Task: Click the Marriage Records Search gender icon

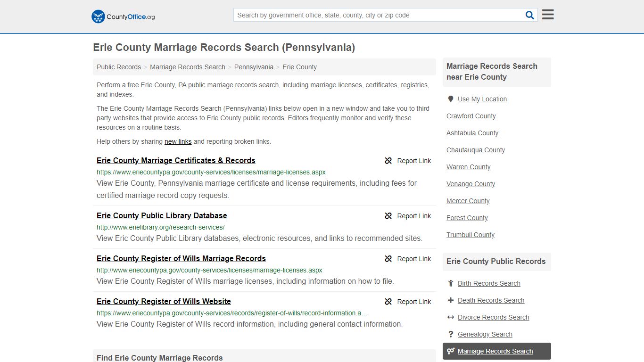Action: pos(451,351)
